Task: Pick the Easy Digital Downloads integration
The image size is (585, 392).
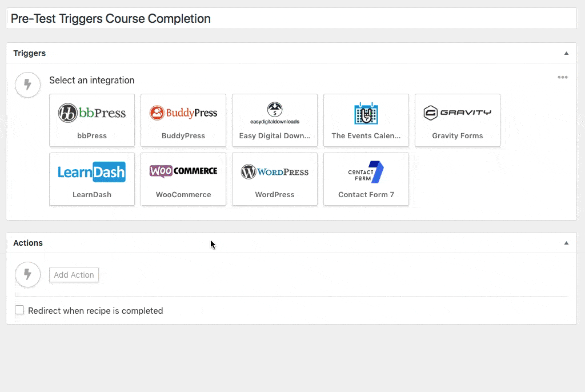Action: pyautogui.click(x=275, y=120)
